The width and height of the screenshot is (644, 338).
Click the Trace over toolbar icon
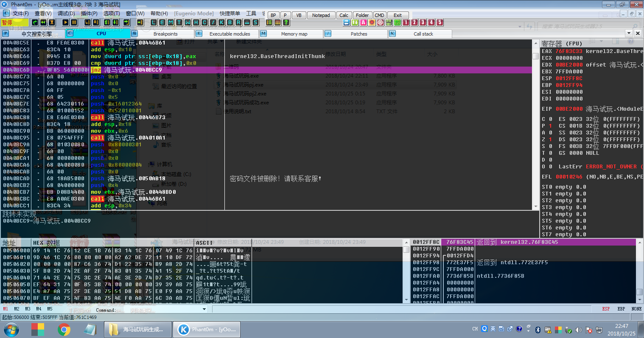pyautogui.click(x=115, y=22)
